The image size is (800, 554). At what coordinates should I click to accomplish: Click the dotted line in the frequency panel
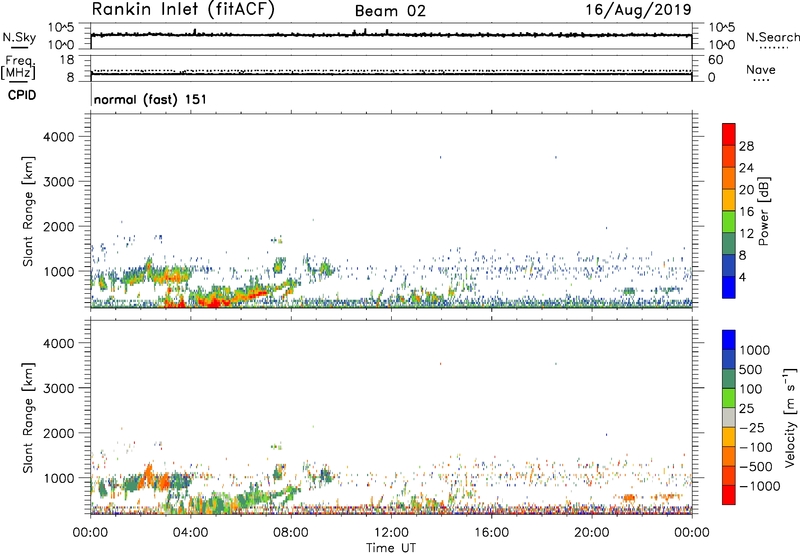(x=391, y=71)
